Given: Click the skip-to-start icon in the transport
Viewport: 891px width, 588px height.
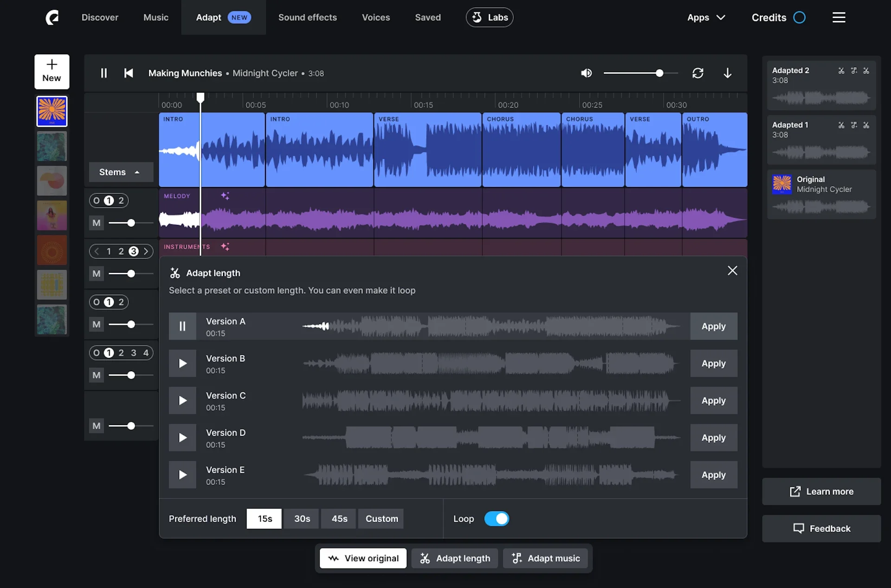Looking at the screenshot, I should click(x=129, y=73).
